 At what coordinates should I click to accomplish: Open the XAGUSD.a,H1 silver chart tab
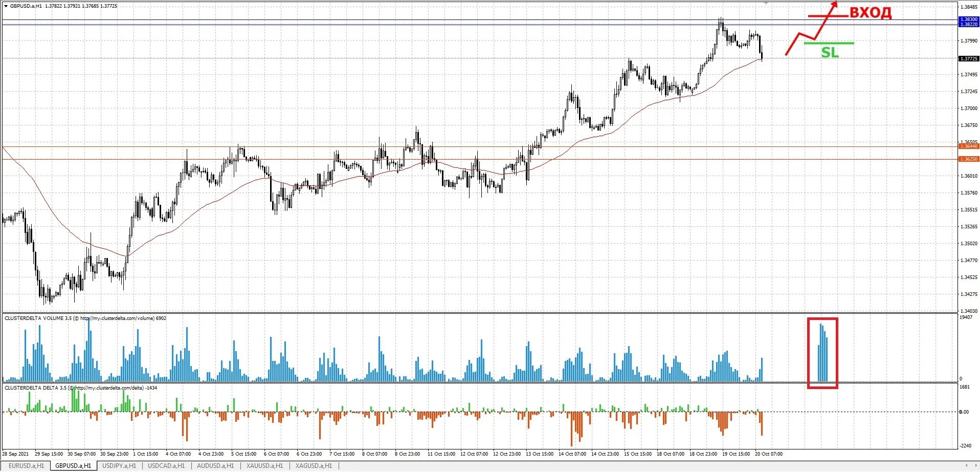coord(314,466)
